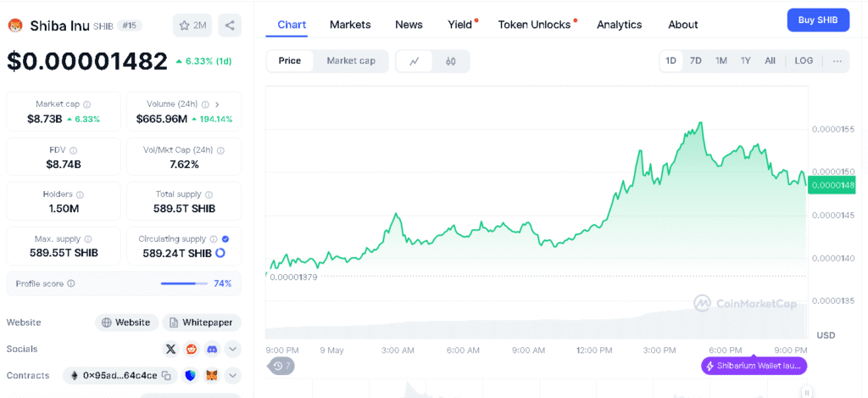The height and width of the screenshot is (398, 868).
Task: Switch to the Chart tab
Action: pyautogui.click(x=292, y=25)
